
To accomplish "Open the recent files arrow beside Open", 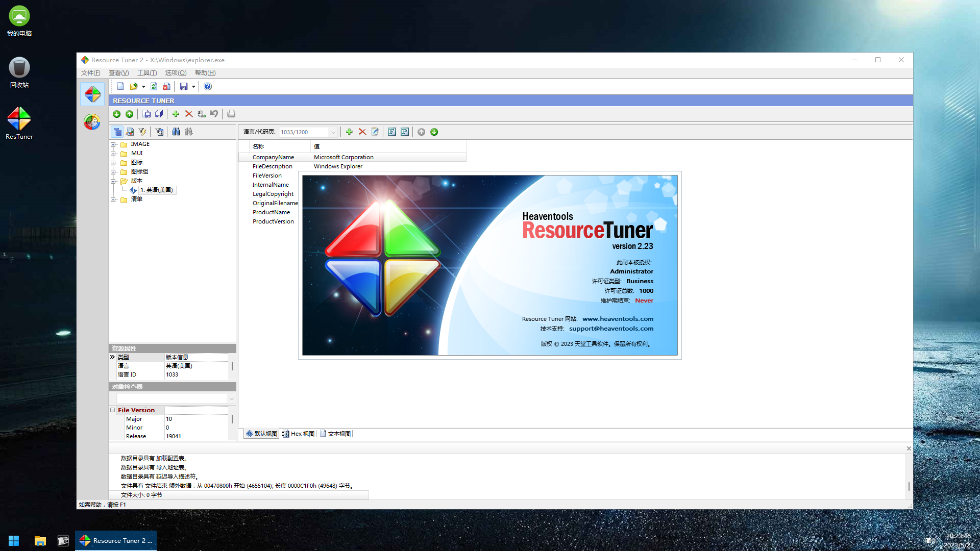I will (143, 87).
